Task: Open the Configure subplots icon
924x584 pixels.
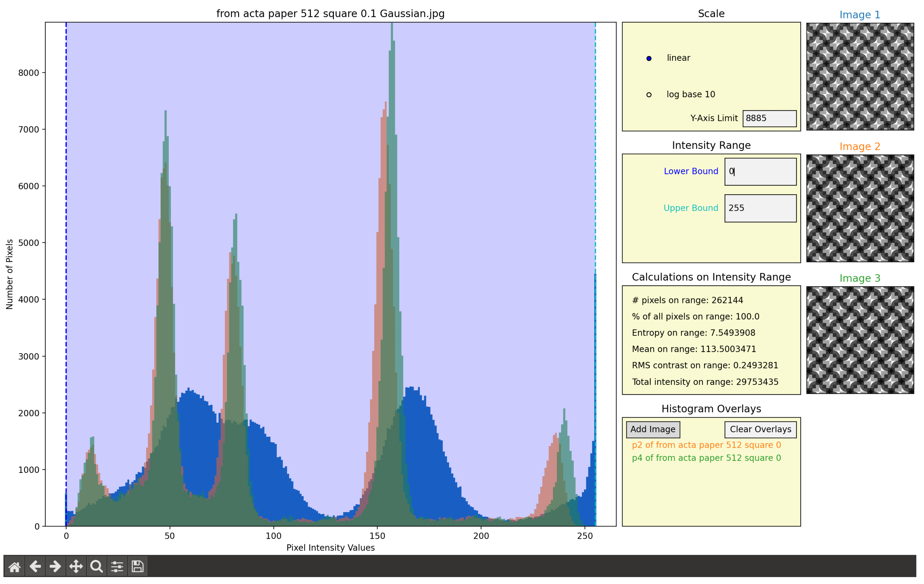Action: click(117, 566)
